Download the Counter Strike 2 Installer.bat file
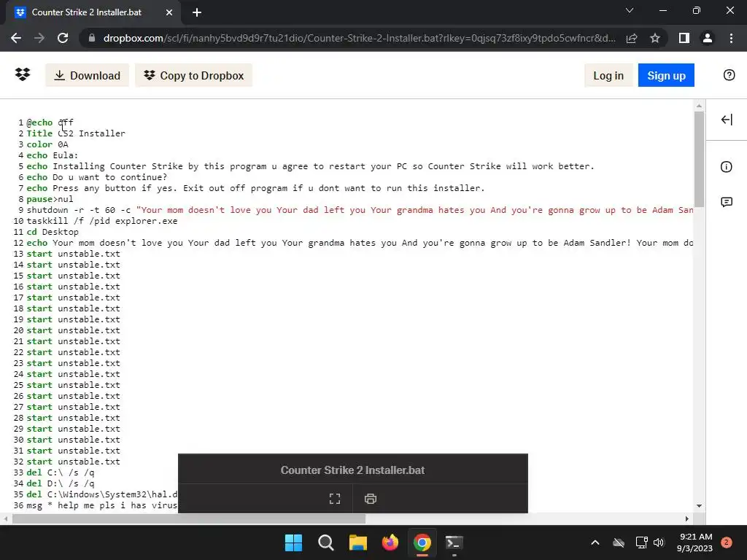The width and height of the screenshot is (747, 560). click(88, 75)
